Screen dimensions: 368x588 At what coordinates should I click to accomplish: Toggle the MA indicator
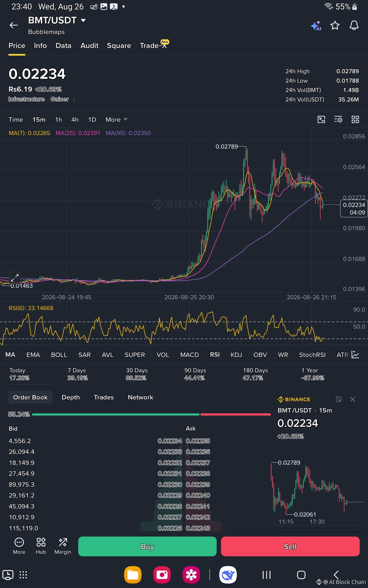(10, 355)
